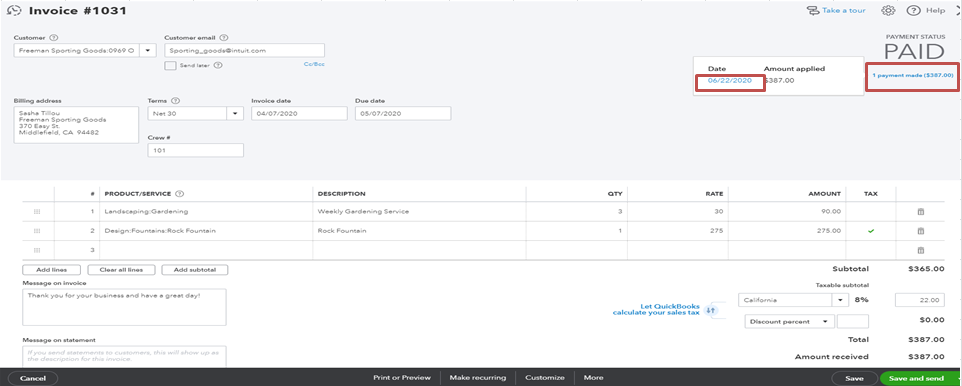Image resolution: width=962 pixels, height=386 pixels.
Task: Click the Due date field
Action: point(403,114)
